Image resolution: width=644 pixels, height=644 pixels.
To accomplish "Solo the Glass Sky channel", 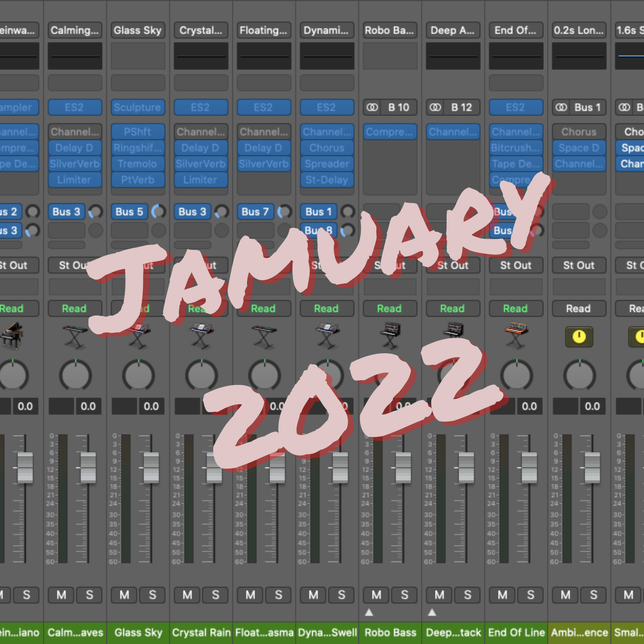I will (x=152, y=595).
